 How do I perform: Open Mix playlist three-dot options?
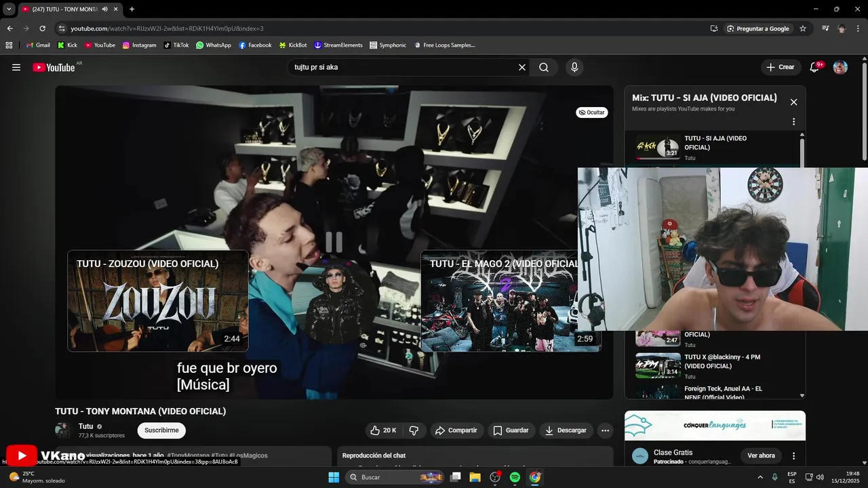(793, 122)
